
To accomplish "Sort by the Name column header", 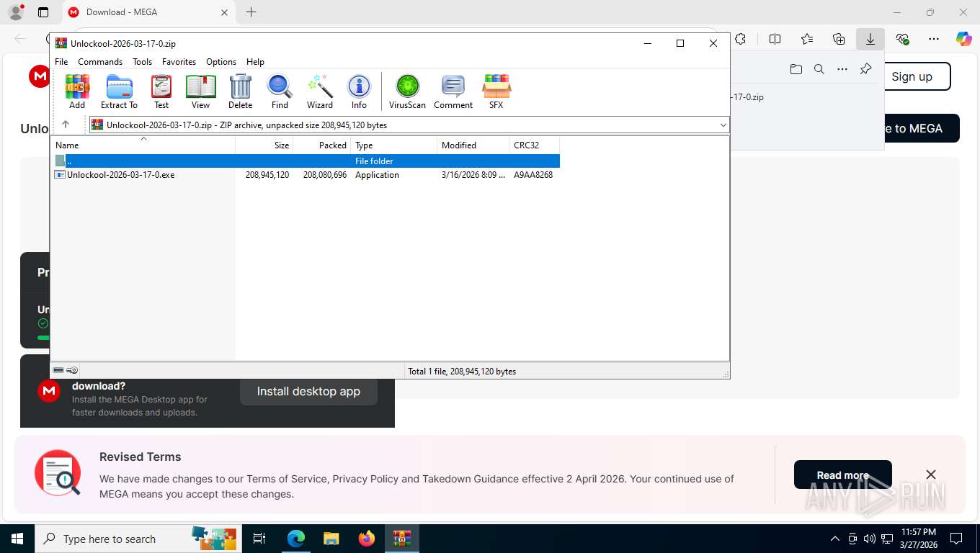I will point(143,145).
